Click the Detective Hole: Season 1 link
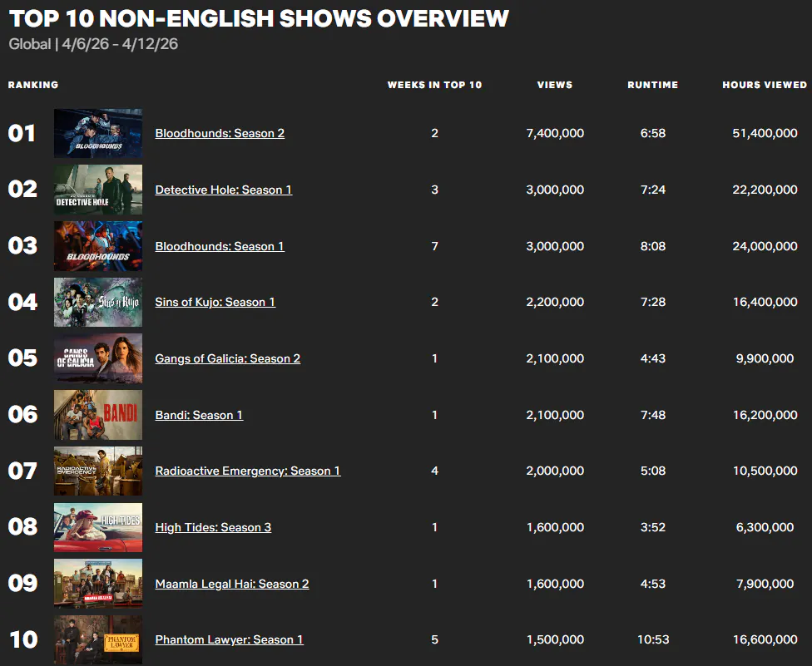This screenshot has height=666, width=812. (x=223, y=190)
